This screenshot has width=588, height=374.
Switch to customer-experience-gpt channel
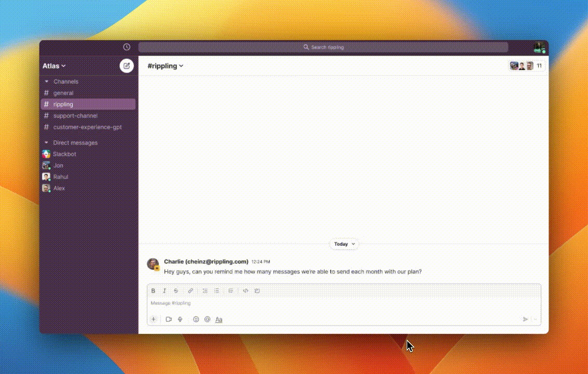pos(88,127)
